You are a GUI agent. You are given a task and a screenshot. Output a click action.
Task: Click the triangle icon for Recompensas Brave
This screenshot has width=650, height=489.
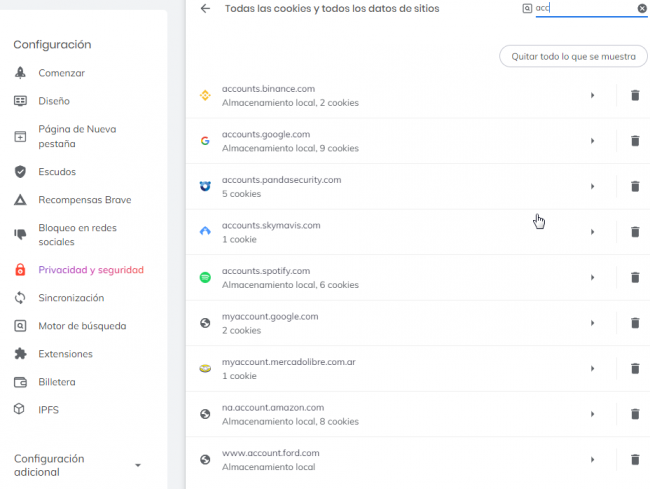click(20, 200)
